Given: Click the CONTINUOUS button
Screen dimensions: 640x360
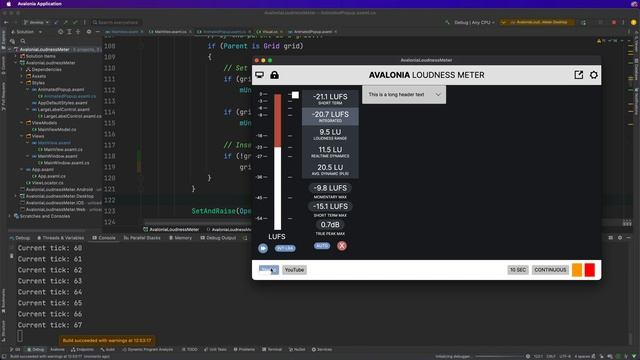Looking at the screenshot, I should (x=550, y=270).
